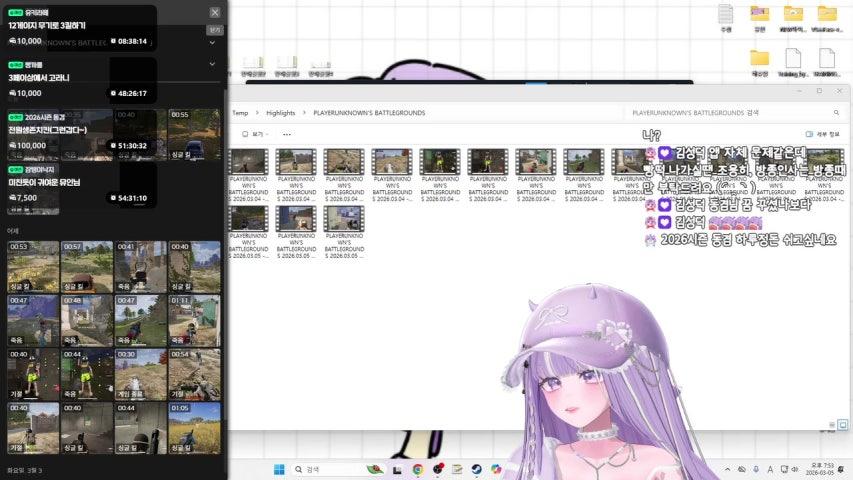Open the dark taskbar icon left of Chrome
Viewport: 853px width, 480px height.
(397, 470)
